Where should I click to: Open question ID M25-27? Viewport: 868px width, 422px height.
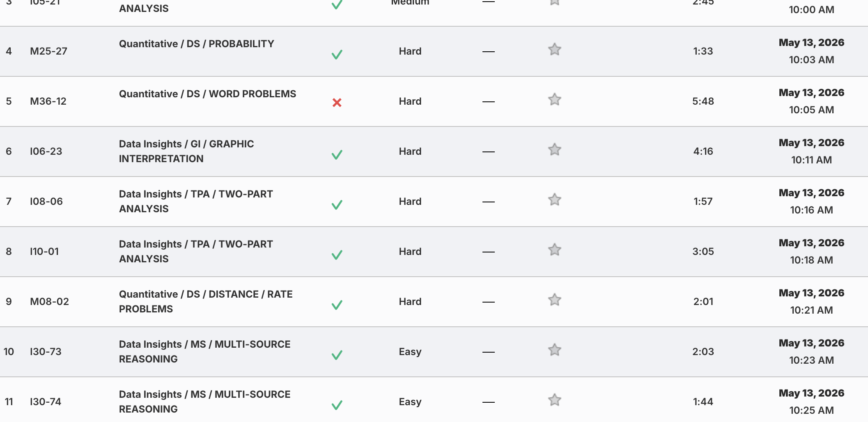[x=48, y=51]
